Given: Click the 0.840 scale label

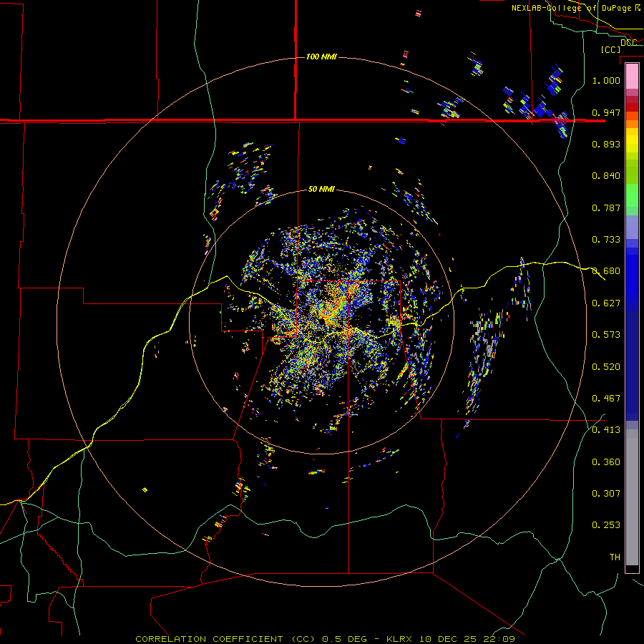Looking at the screenshot, I should point(606,175).
